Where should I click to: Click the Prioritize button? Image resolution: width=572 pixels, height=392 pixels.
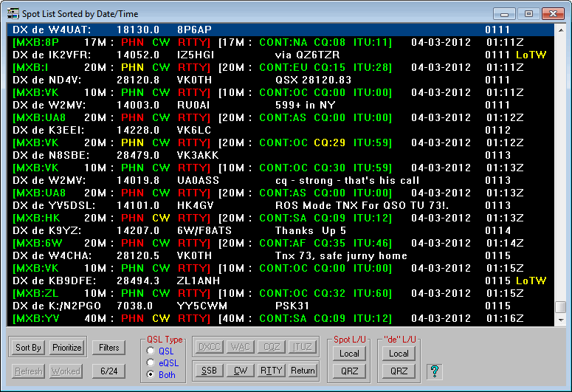(66, 348)
